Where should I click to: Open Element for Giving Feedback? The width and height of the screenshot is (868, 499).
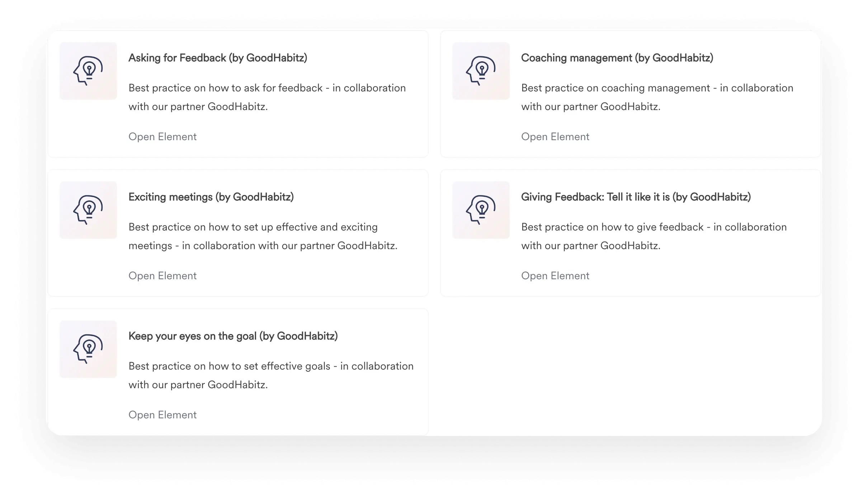[x=555, y=275]
